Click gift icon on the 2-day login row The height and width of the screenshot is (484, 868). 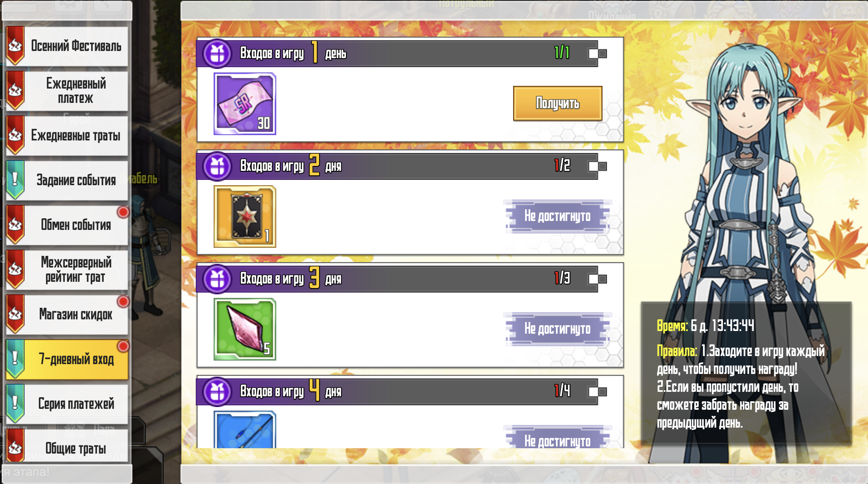click(217, 166)
